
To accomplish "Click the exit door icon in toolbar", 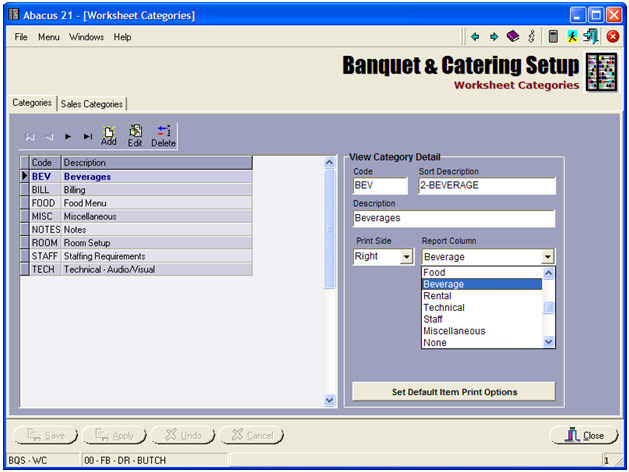I will click(591, 36).
